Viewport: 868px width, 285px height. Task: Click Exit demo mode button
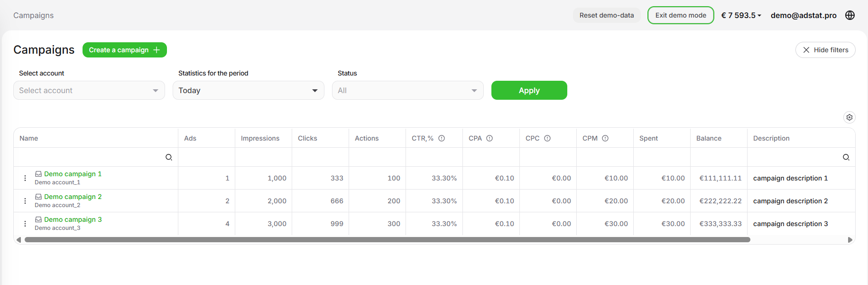tap(681, 15)
